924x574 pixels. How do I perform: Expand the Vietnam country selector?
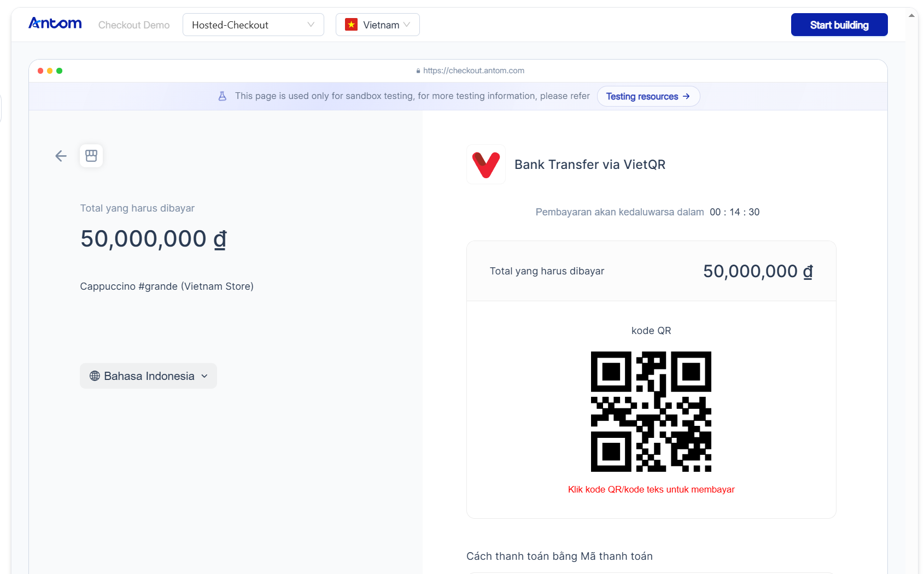[378, 25]
